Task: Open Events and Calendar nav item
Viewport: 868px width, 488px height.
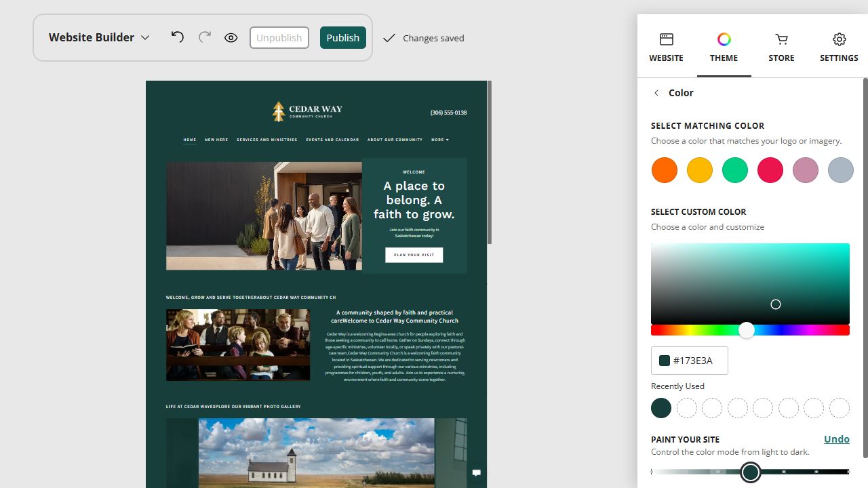Action: click(x=332, y=140)
